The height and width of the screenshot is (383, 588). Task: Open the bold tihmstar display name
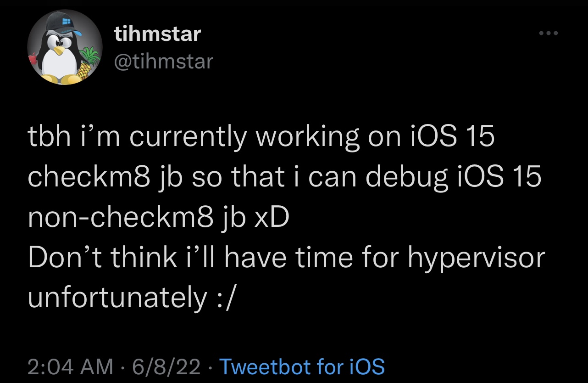pos(157,34)
